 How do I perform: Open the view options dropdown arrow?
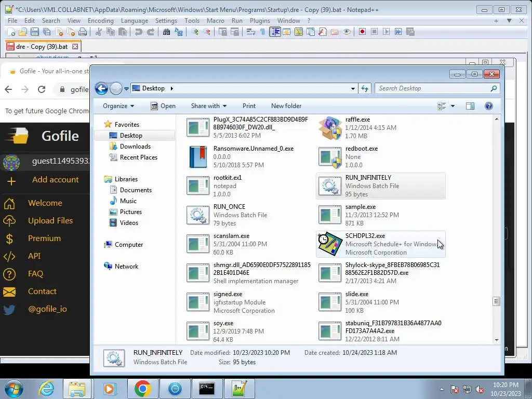[x=453, y=106]
